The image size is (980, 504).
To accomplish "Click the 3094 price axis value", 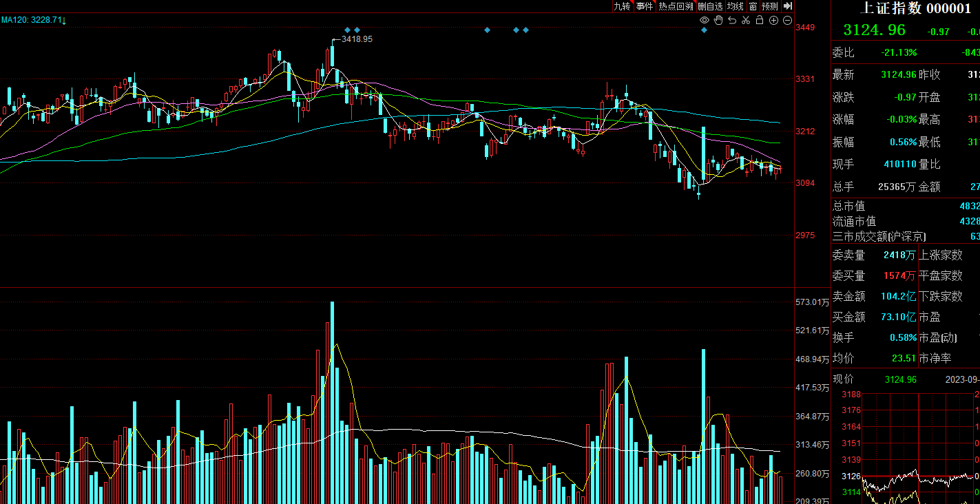I will (x=805, y=183).
